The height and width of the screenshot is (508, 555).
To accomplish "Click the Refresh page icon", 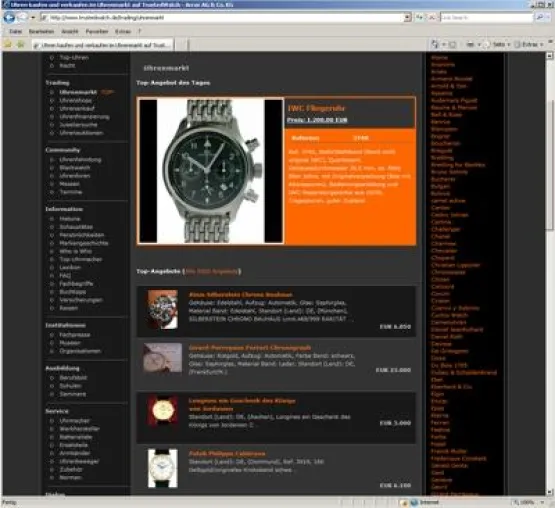I will [420, 17].
